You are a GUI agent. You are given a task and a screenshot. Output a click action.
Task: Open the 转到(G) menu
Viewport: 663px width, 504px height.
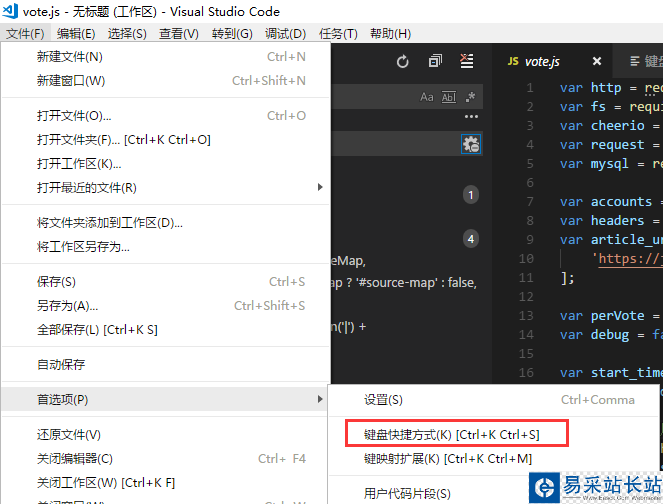[x=232, y=33]
